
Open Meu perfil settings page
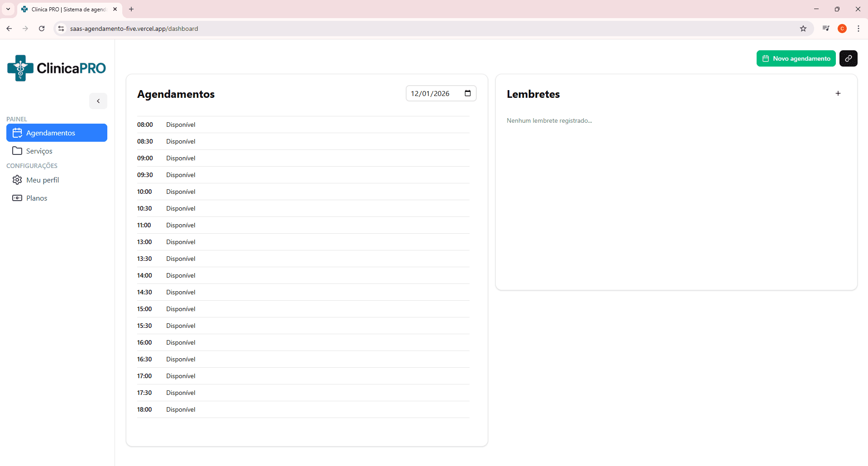pos(43,180)
